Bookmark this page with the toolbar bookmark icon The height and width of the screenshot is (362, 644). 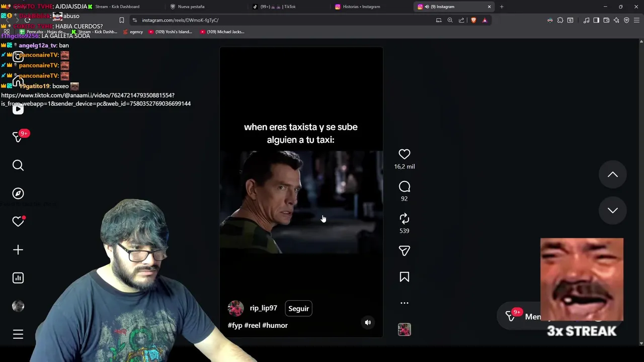point(121,20)
